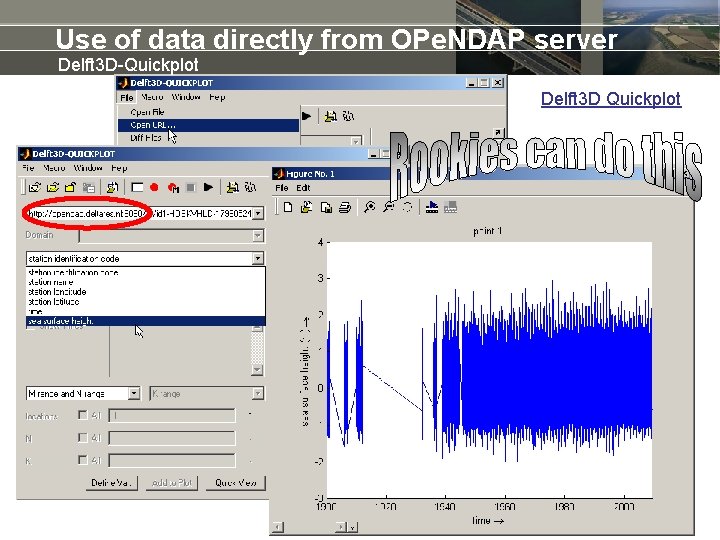Click the blue arrow edit plot icon in the Figure toolbar
The width and height of the screenshot is (720, 540).
pyautogui.click(x=432, y=208)
